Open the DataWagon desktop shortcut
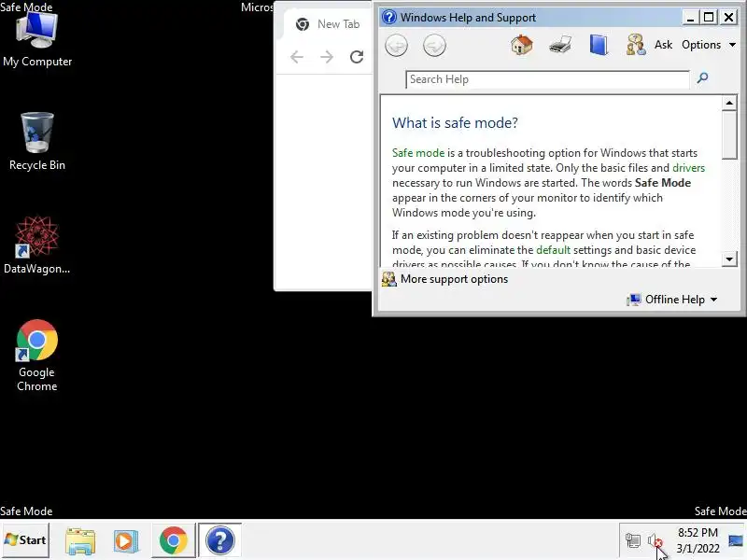 (36, 245)
